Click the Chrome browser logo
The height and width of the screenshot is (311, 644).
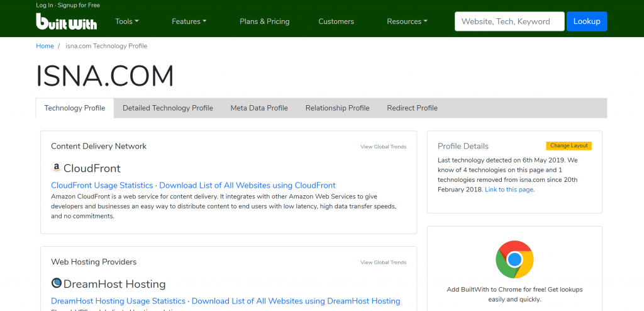514,259
